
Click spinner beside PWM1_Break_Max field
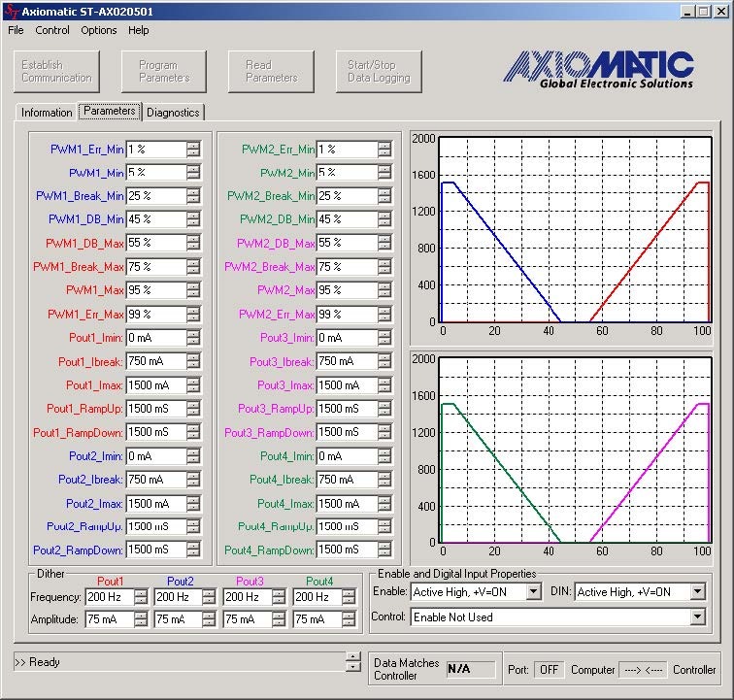[193, 267]
